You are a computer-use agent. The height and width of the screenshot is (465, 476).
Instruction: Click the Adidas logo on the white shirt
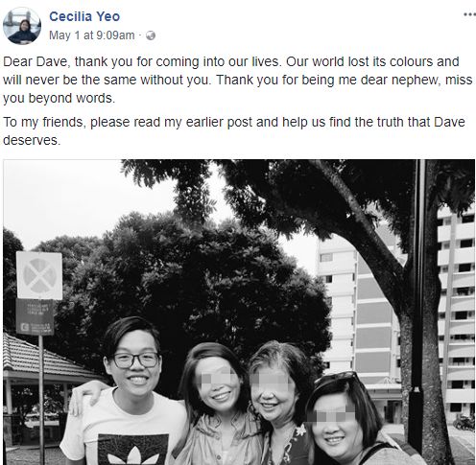[x=133, y=453]
